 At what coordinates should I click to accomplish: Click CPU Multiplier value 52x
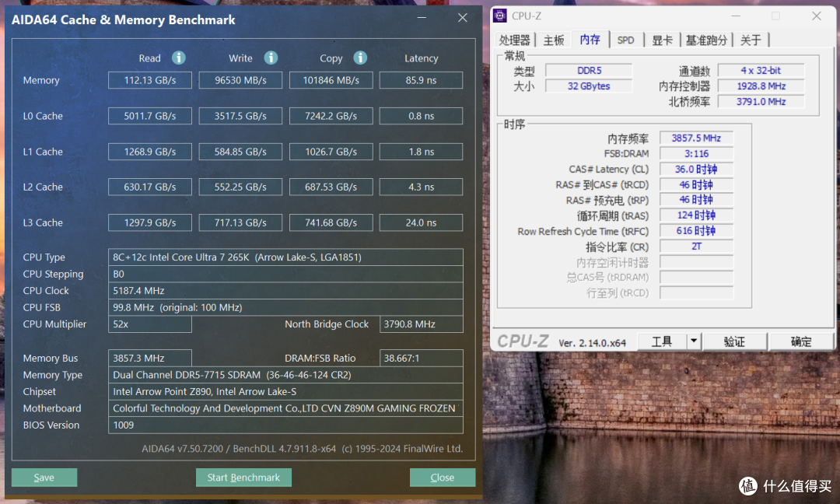(x=150, y=324)
